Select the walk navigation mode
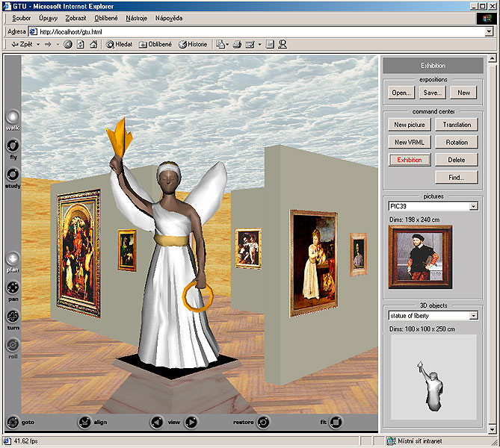 click(x=13, y=117)
